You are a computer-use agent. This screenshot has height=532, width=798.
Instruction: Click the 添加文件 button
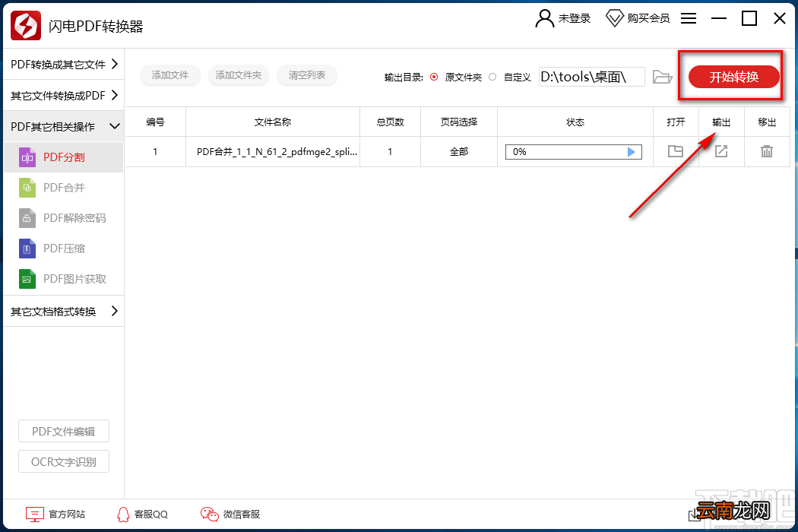tap(170, 75)
